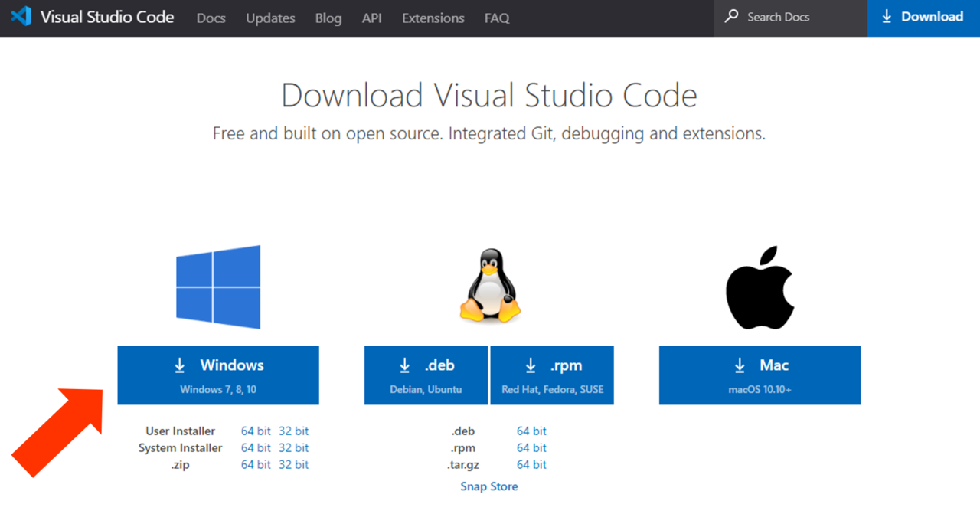The height and width of the screenshot is (524, 980).
Task: Click the Visual Studio Code logo icon
Action: pos(21,16)
